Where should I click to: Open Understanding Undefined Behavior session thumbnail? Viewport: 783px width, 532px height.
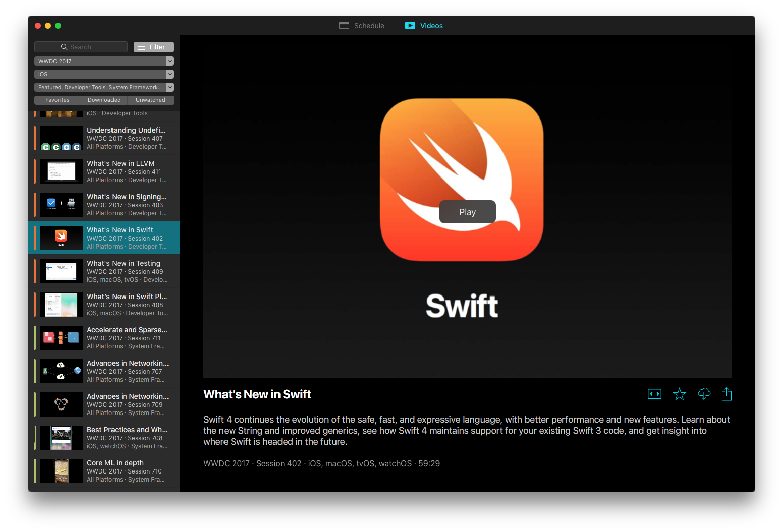coord(61,138)
